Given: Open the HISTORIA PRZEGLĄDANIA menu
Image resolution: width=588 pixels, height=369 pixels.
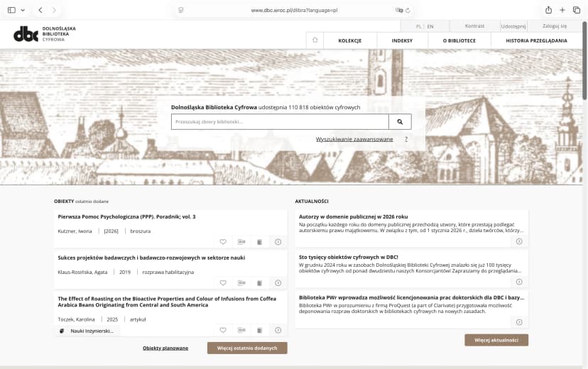Looking at the screenshot, I should (x=536, y=40).
